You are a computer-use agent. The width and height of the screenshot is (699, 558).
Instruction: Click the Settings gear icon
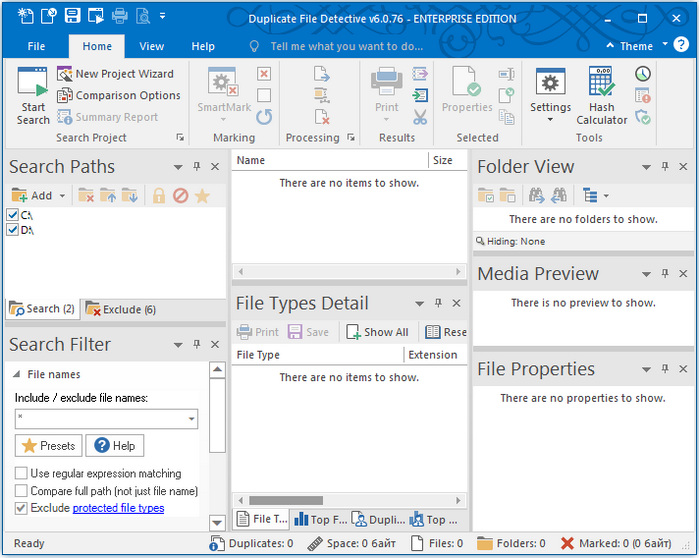click(550, 82)
